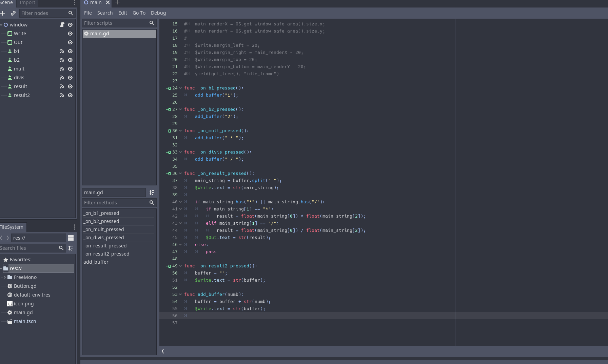608x364 pixels.
Task: Expand the FreeMono folder
Action: pyautogui.click(x=5, y=277)
